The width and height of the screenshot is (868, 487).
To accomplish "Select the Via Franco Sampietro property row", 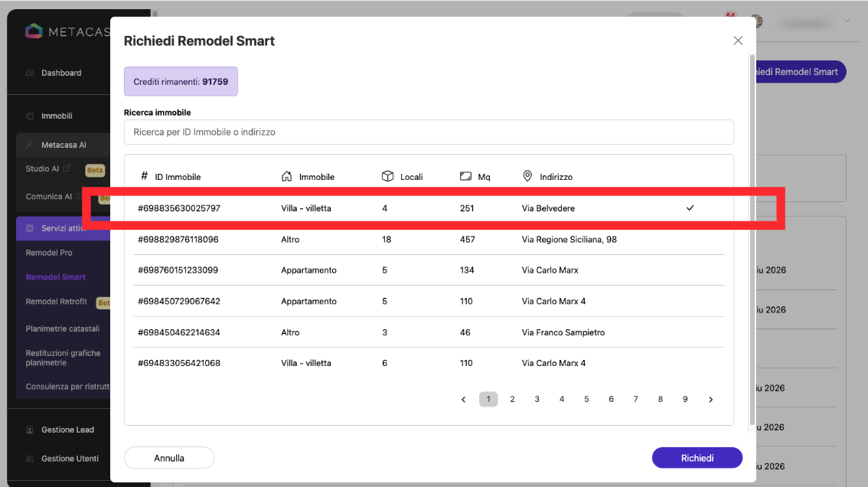I will pyautogui.click(x=429, y=332).
